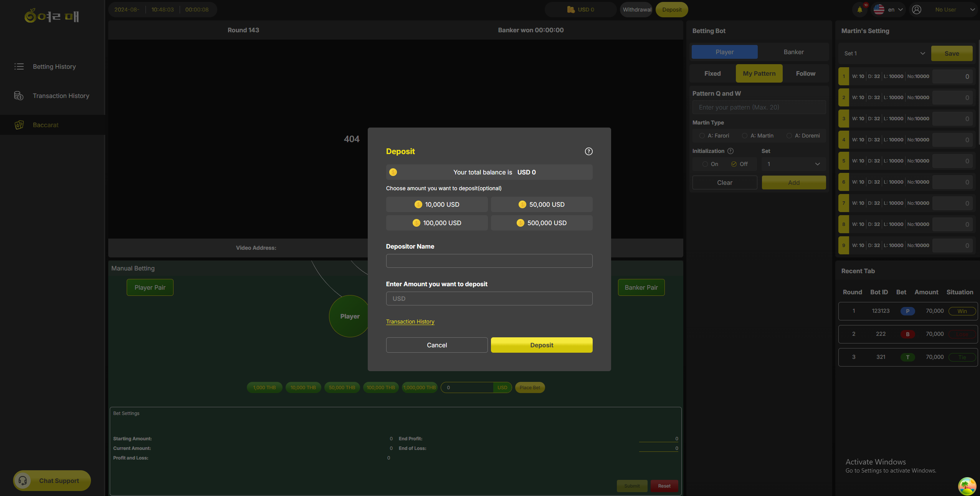Click the Initialization info question icon

coord(730,151)
